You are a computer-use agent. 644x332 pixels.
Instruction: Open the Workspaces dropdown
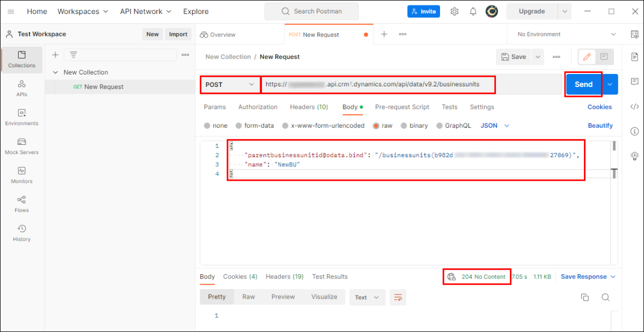pyautogui.click(x=83, y=11)
